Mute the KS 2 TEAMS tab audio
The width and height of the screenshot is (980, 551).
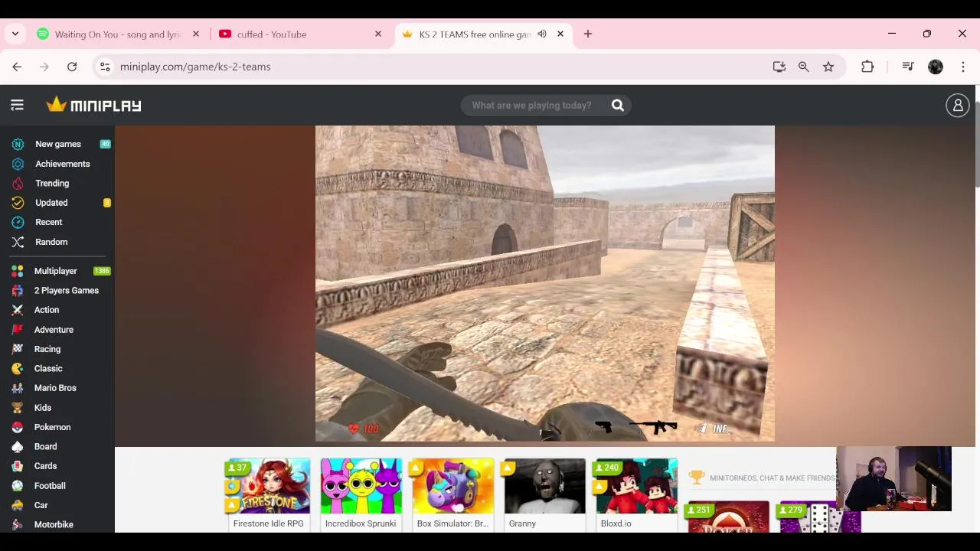click(542, 34)
